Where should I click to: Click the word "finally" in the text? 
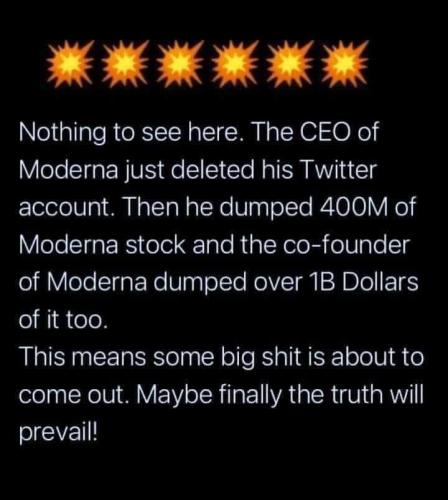click(250, 396)
